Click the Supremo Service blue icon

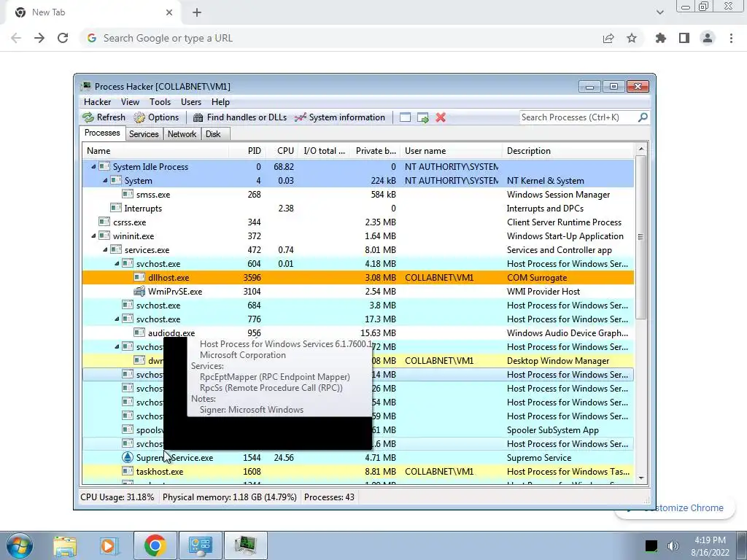127,457
